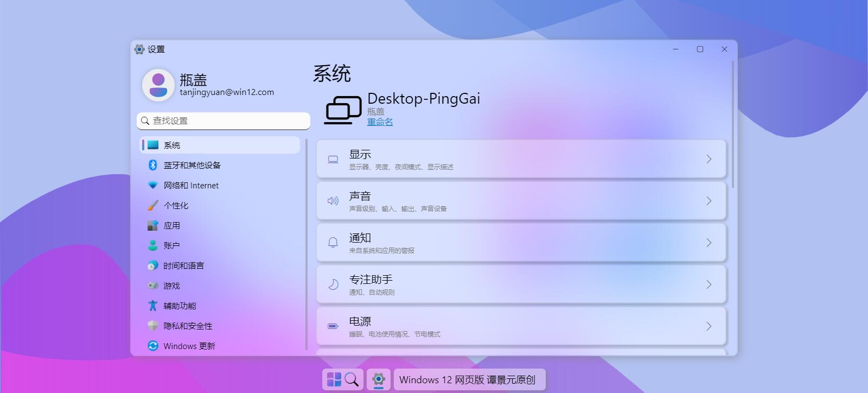
Task: Click the taskbar search magnifier icon
Action: 352,379
